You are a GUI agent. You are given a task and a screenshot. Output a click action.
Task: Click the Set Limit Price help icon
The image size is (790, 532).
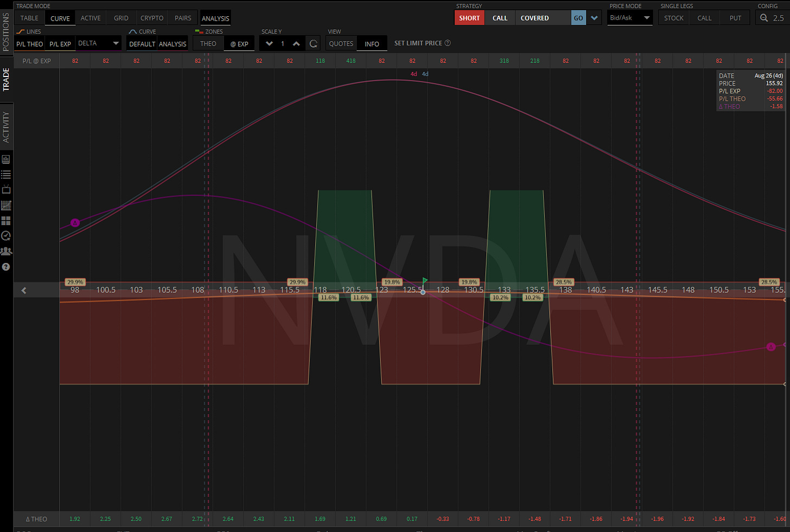(x=448, y=43)
